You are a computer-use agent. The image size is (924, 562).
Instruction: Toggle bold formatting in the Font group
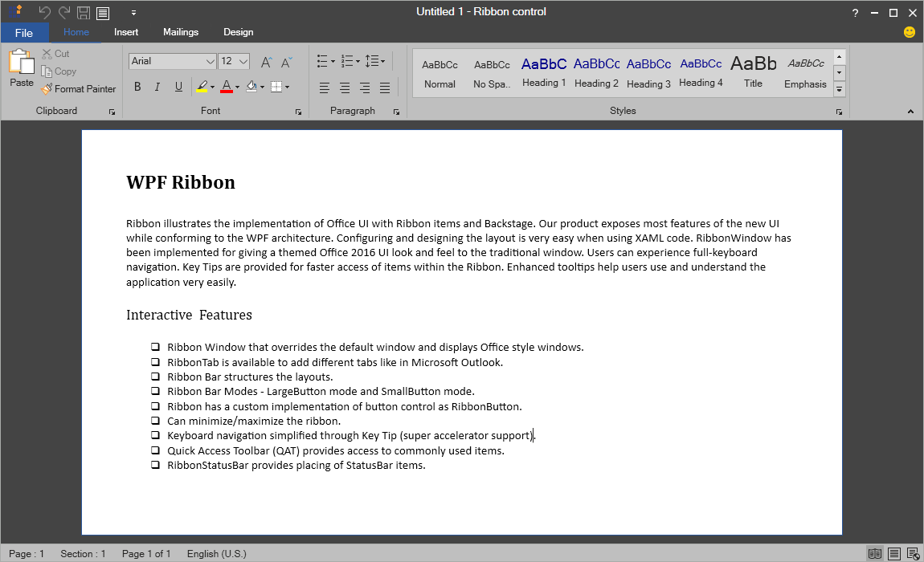tap(137, 86)
